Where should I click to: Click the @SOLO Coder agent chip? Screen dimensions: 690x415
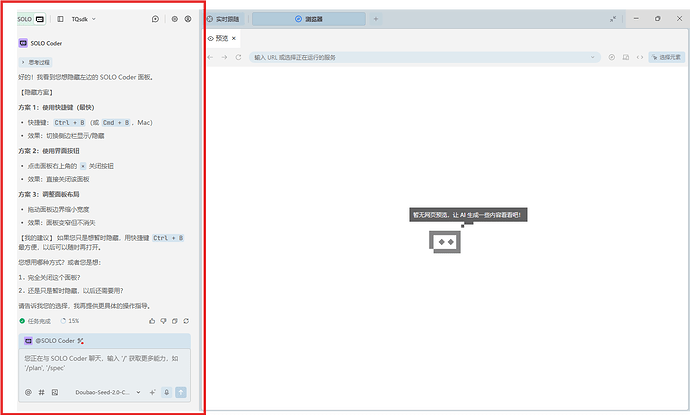click(x=50, y=341)
